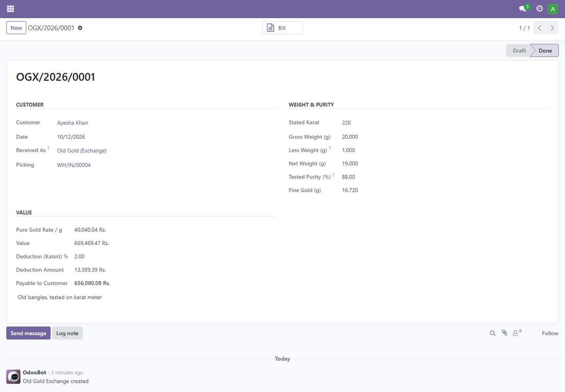Show the Received As help tooltip
565x392 pixels.
click(48, 148)
